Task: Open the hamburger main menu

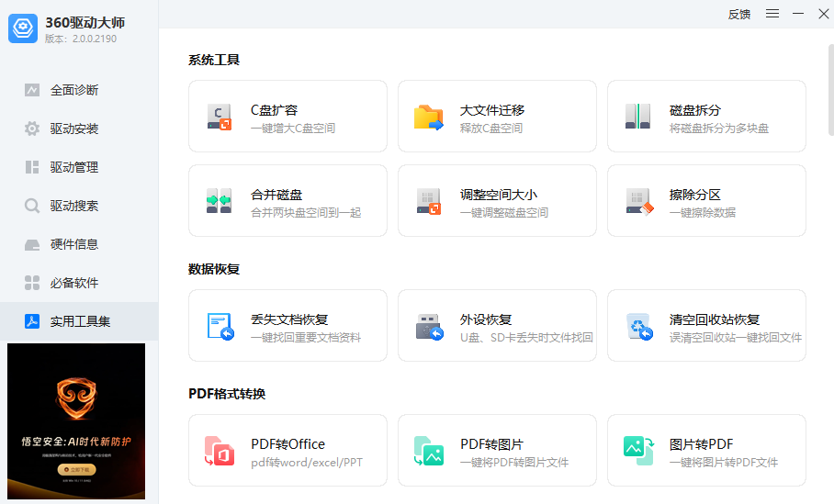Action: click(772, 14)
